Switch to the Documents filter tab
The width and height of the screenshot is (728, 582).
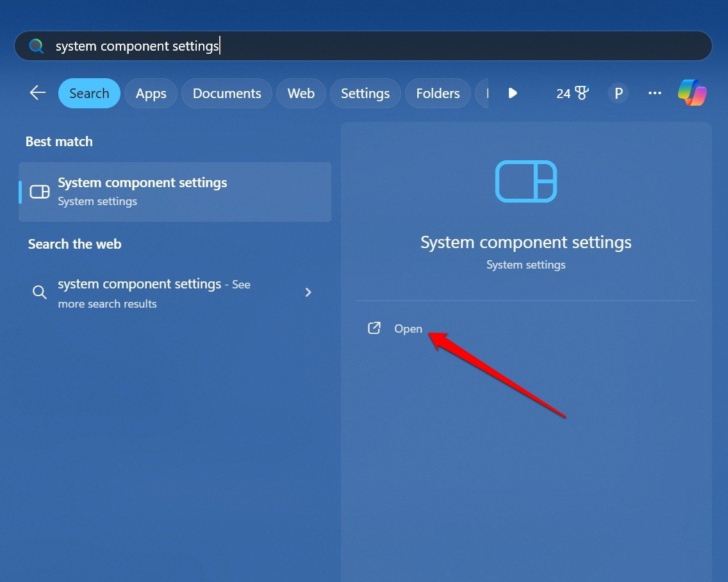[227, 94]
